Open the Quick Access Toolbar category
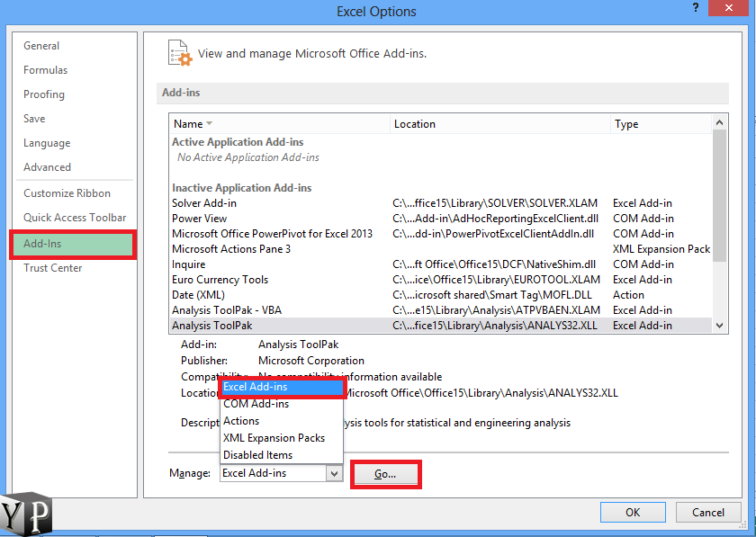The height and width of the screenshot is (537, 756). click(x=75, y=218)
